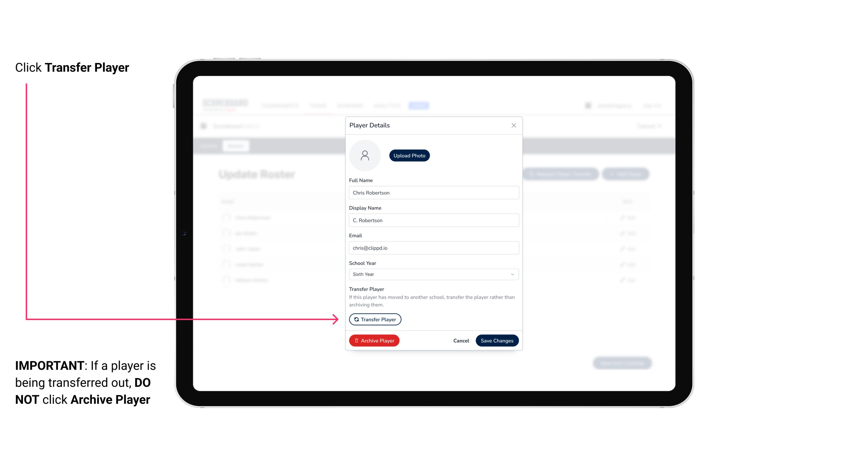Select Sixth Year from school year dropdown
This screenshot has height=467, width=868.
click(x=433, y=274)
